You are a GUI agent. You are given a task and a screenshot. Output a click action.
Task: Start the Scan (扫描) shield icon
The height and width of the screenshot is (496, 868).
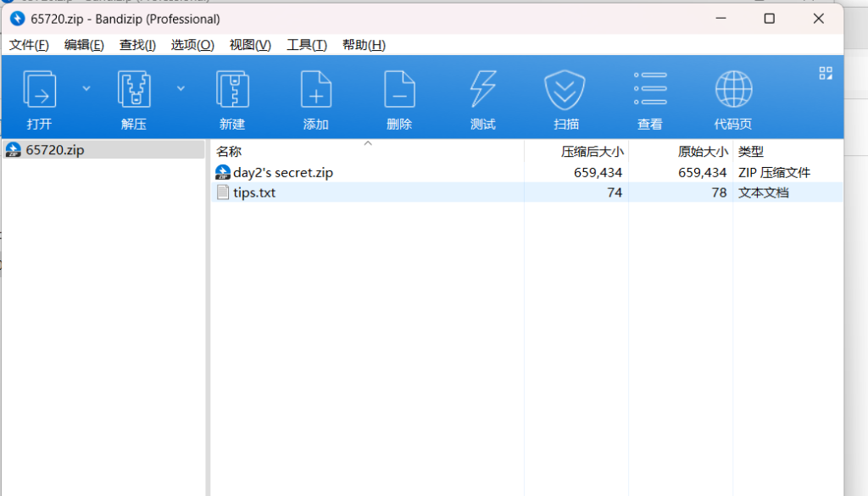565,90
